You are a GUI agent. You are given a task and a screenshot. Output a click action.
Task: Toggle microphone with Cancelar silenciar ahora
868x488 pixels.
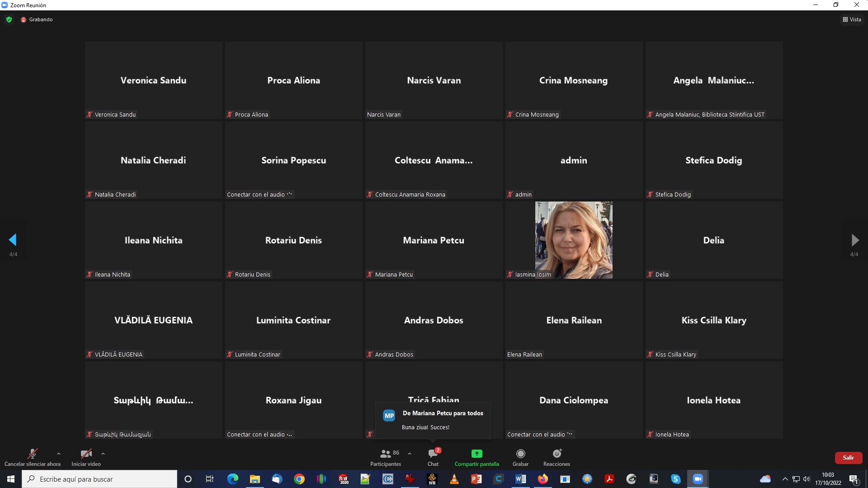coord(33,454)
